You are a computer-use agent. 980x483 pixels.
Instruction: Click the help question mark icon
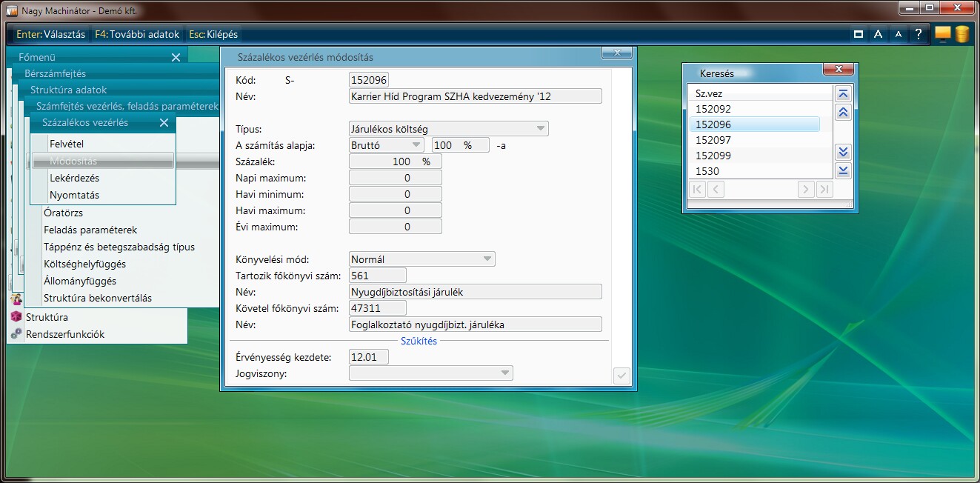[919, 34]
